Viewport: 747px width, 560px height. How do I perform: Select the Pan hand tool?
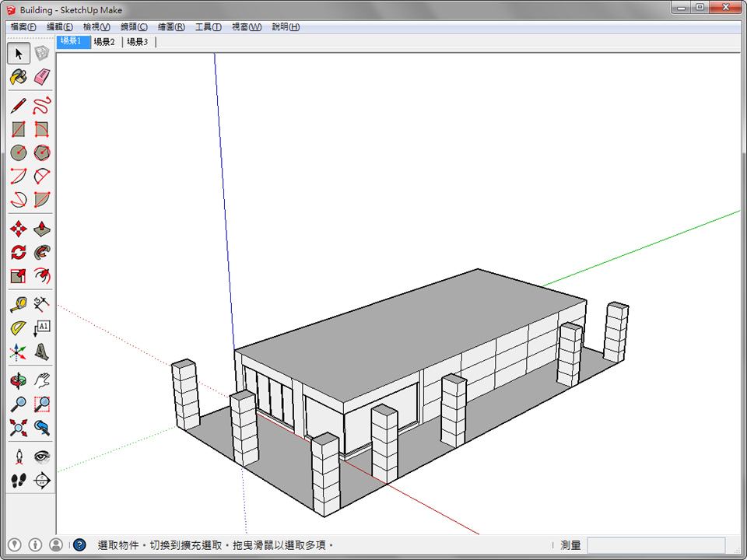tap(42, 381)
